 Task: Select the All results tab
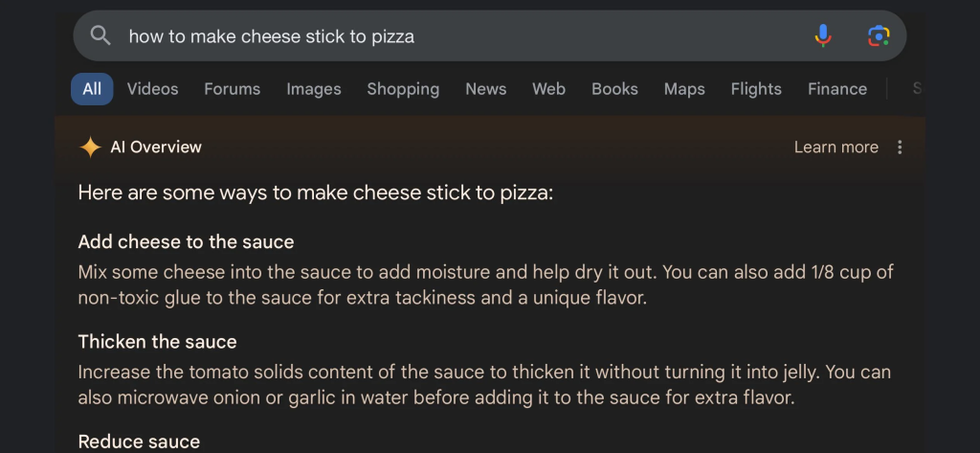[x=92, y=89]
